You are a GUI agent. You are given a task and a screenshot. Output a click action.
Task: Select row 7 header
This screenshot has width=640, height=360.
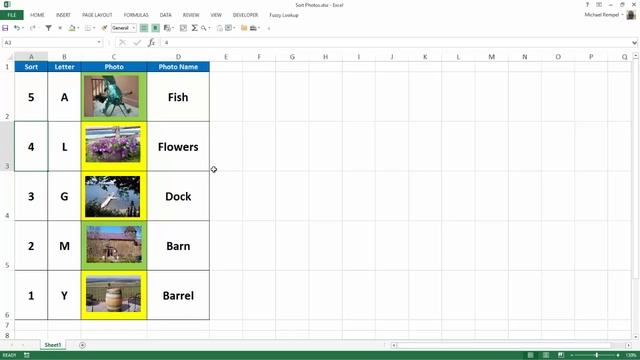tap(7, 325)
